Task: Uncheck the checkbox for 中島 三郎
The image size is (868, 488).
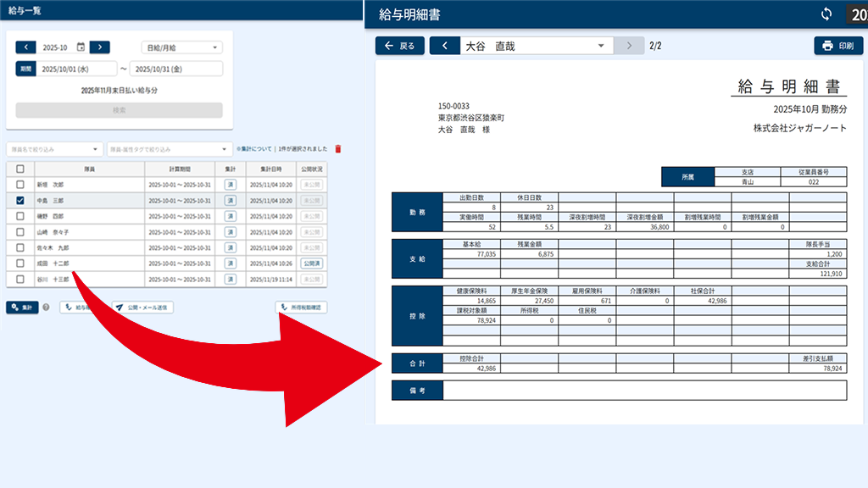Action: point(20,200)
